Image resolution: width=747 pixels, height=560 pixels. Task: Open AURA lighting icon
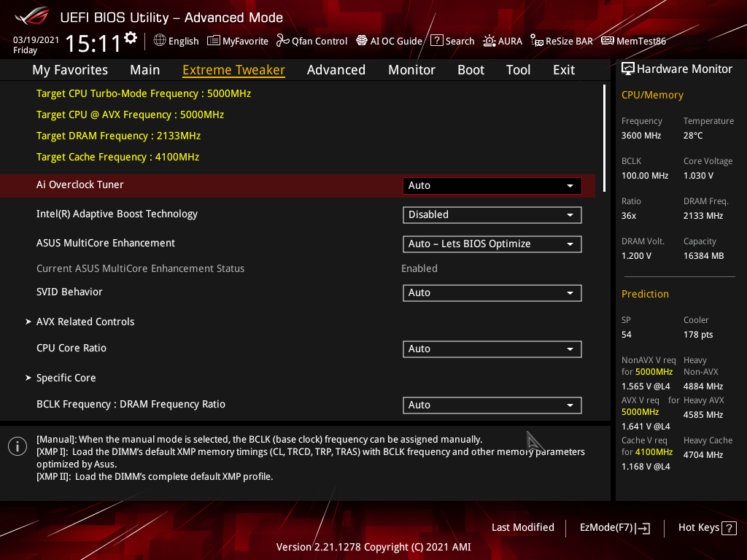(x=489, y=41)
